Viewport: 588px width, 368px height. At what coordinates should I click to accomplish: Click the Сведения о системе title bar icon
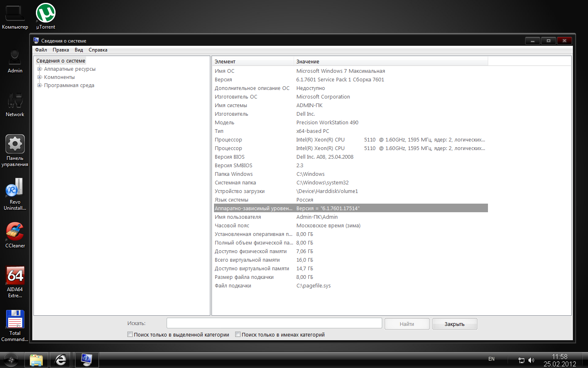[x=36, y=40]
